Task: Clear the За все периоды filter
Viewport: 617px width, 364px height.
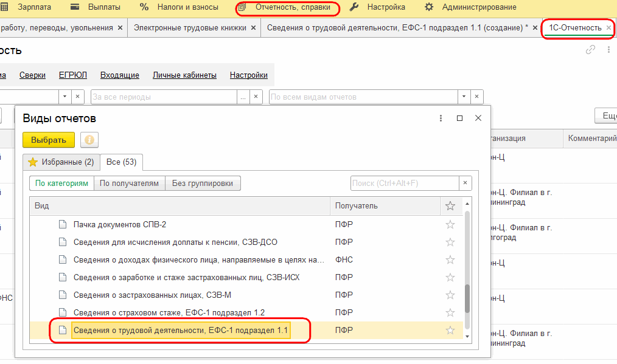Action: [x=256, y=97]
